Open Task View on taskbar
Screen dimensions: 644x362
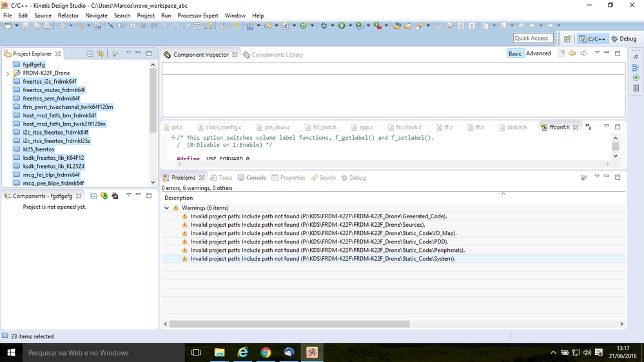(x=197, y=352)
